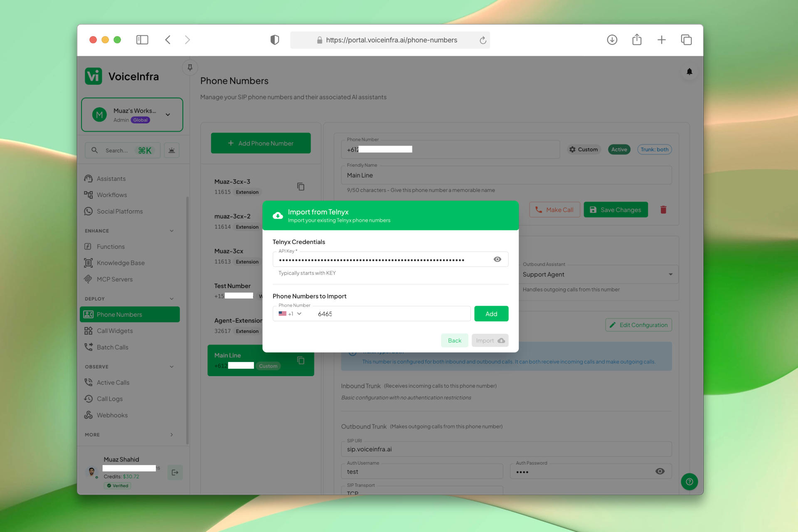
Task: Reveal the Telnyx API key eye icon
Action: [497, 259]
